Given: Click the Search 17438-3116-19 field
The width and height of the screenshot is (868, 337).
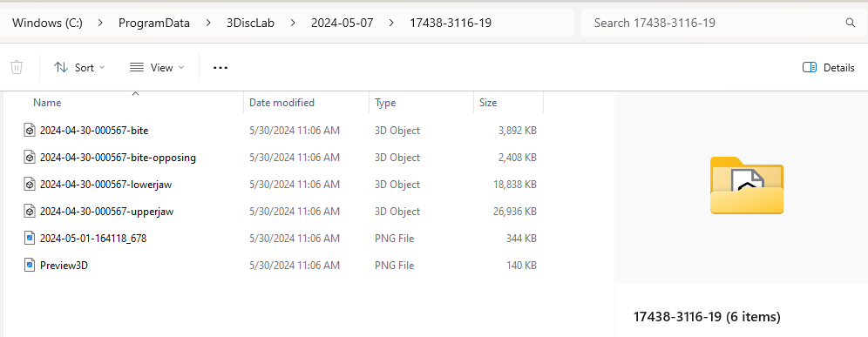Looking at the screenshot, I should (721, 23).
